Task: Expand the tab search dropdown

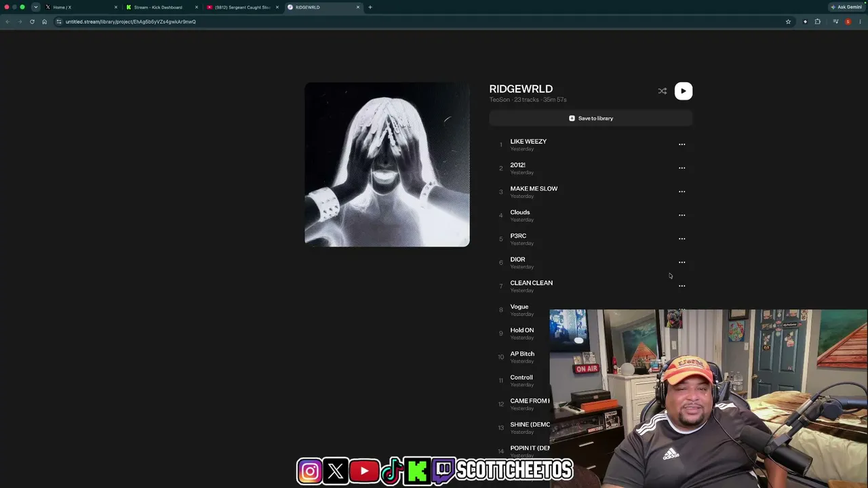Action: 35,7
